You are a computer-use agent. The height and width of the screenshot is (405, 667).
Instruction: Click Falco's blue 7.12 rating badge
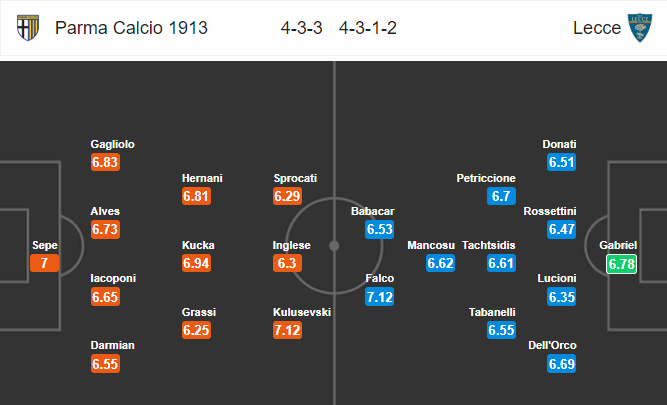tap(379, 297)
